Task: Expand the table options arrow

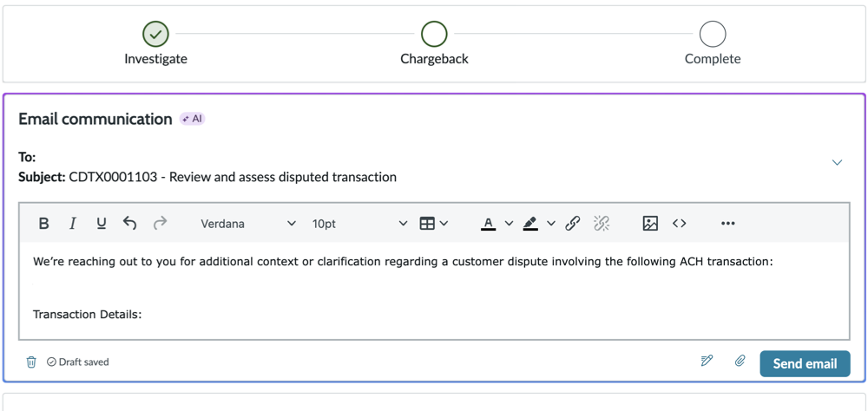Action: (444, 224)
